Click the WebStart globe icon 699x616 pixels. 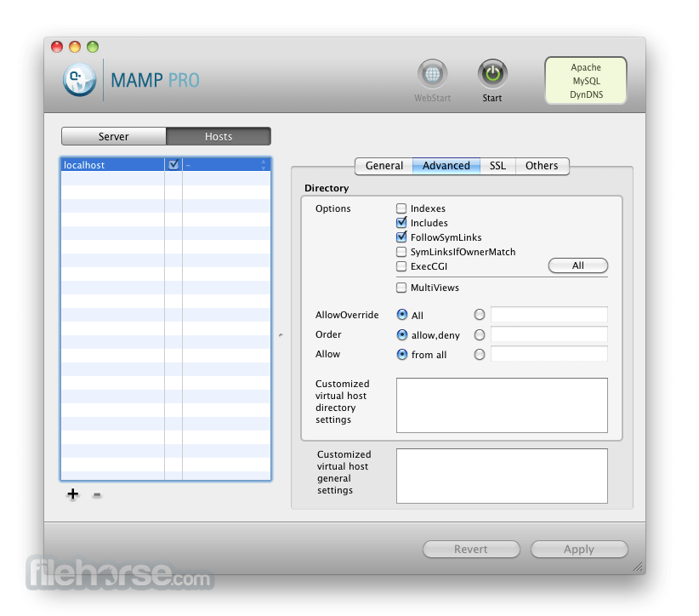coord(432,74)
